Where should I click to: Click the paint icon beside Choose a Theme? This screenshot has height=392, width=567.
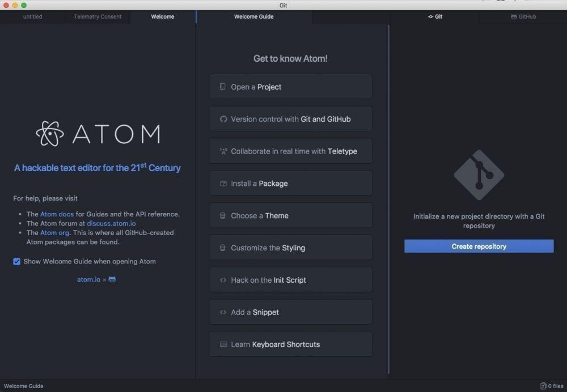(x=222, y=215)
